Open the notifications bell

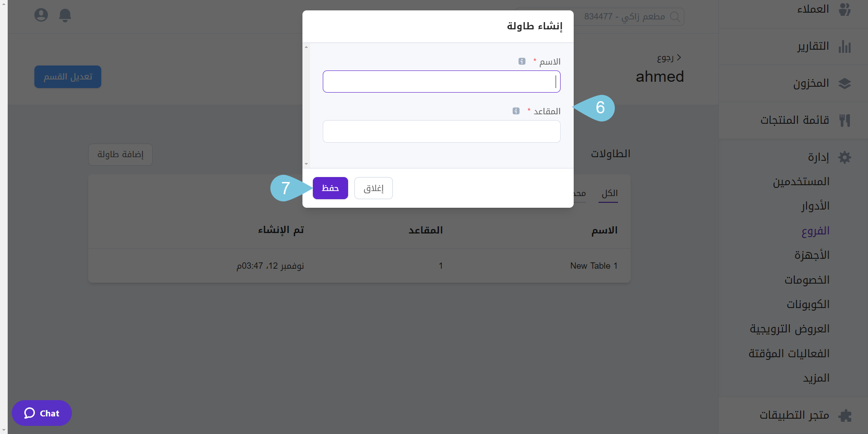[65, 15]
